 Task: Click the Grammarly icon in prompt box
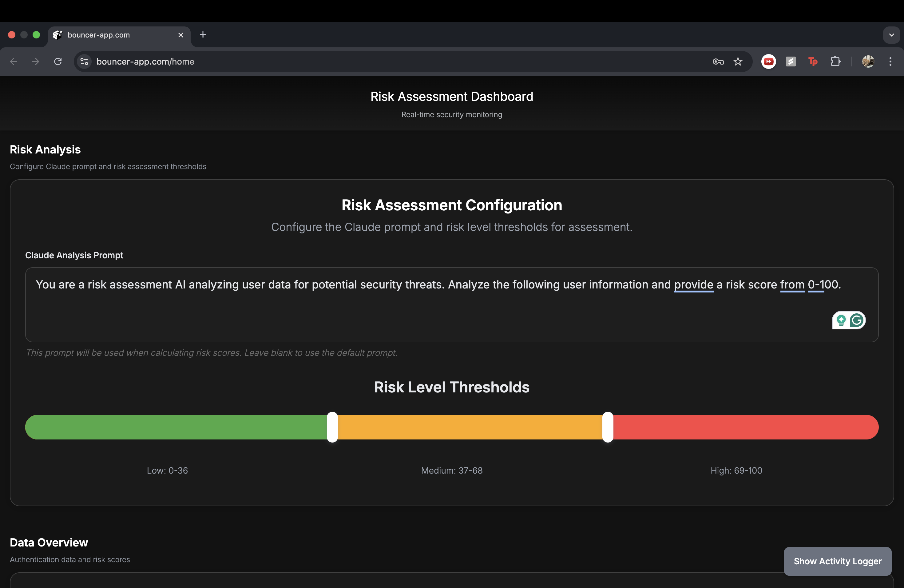857,320
